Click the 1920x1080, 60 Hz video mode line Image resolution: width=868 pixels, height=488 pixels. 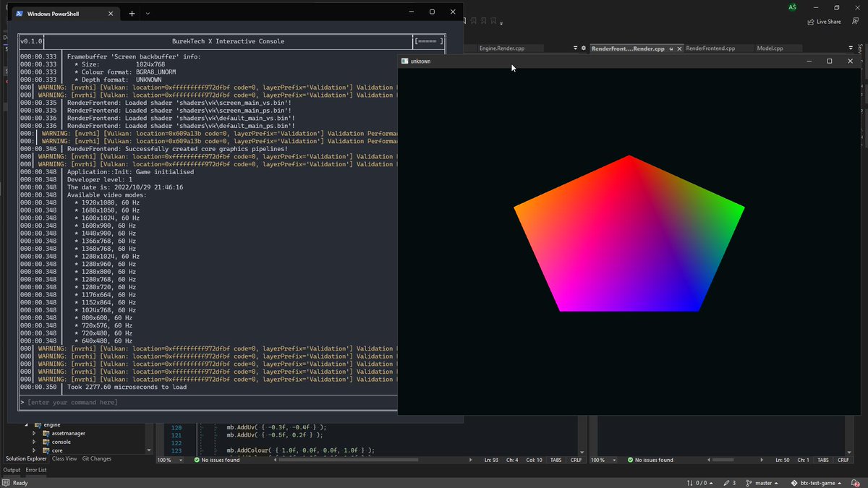(106, 202)
